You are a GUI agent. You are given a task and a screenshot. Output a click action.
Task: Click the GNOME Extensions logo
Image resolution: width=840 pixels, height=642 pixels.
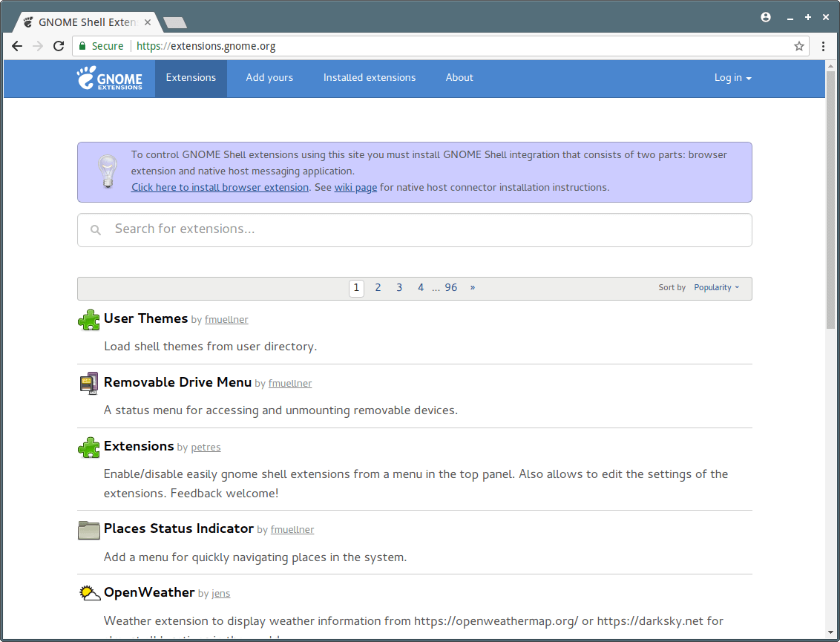click(109, 78)
